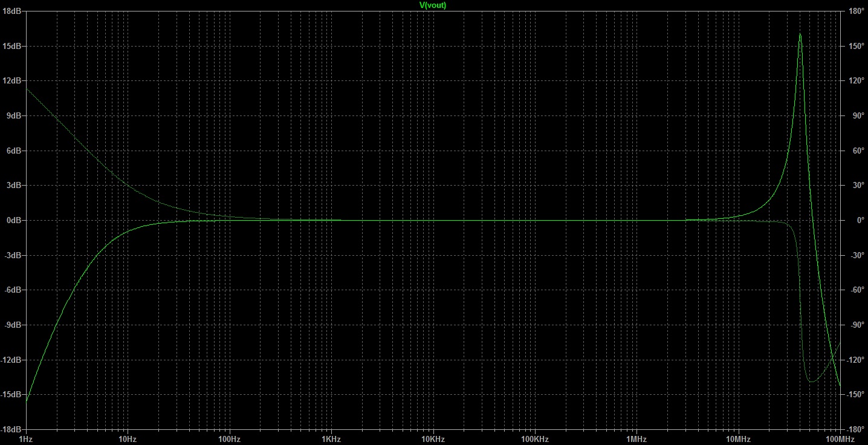Click the -120° phase axis label
Image resolution: width=868 pixels, height=445 pixels.
856,360
